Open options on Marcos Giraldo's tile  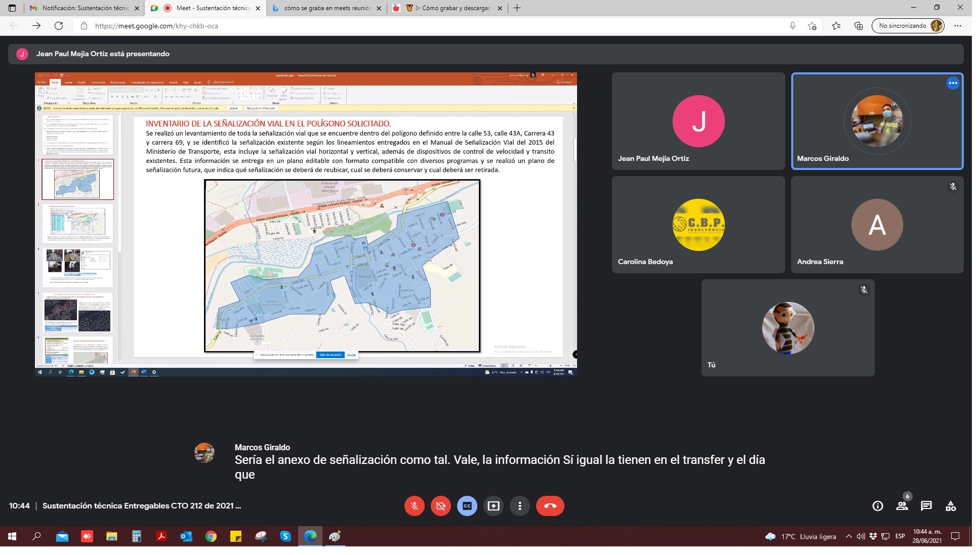(953, 83)
